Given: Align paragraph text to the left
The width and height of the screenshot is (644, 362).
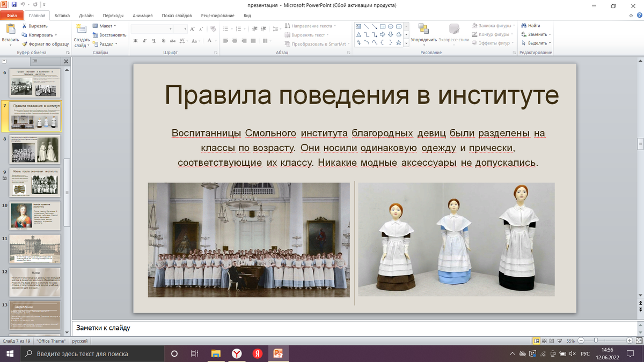Looking at the screenshot, I should click(x=225, y=41).
